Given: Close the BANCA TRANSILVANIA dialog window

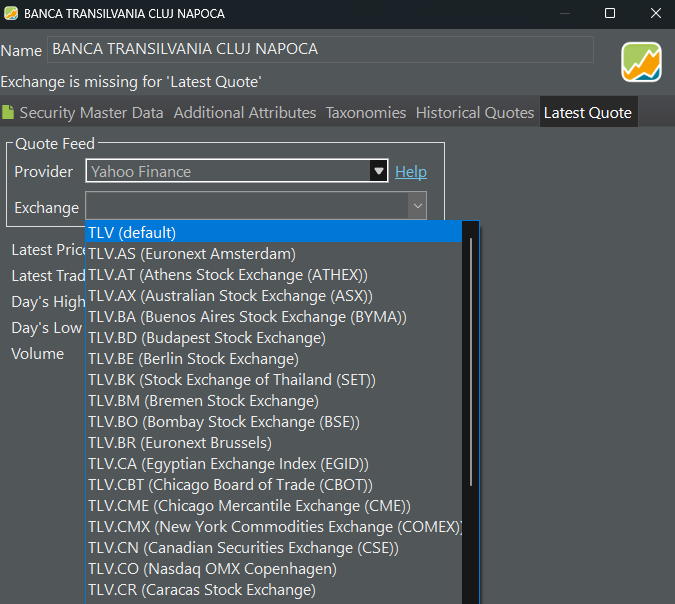Looking at the screenshot, I should click(x=656, y=13).
